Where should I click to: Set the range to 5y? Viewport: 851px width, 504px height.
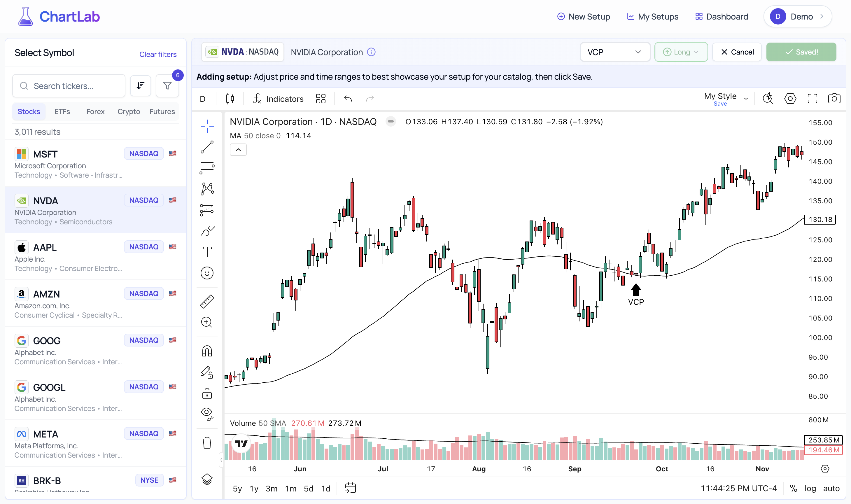(237, 488)
